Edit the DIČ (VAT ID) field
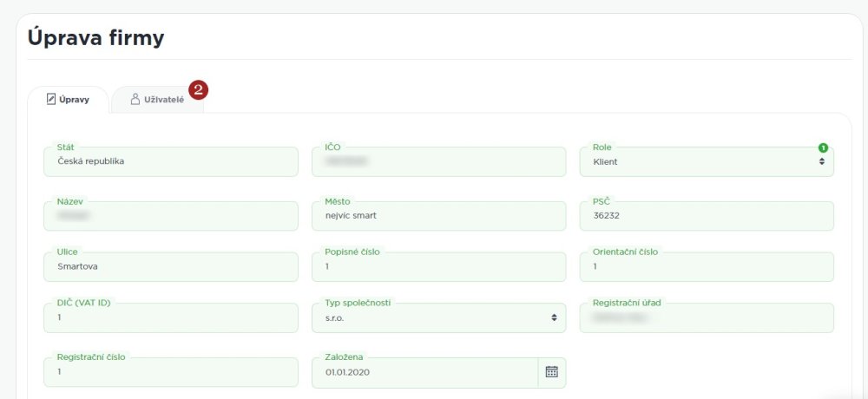Image resolution: width=868 pixels, height=399 pixels. click(x=169, y=318)
